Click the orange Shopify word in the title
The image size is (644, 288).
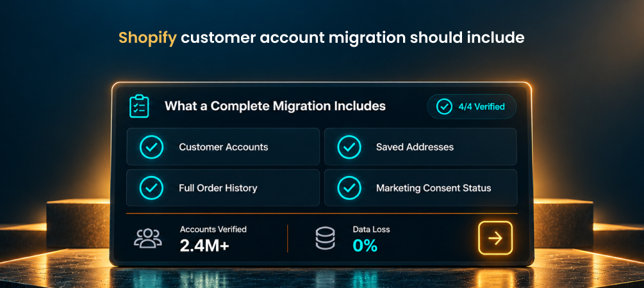pos(148,38)
